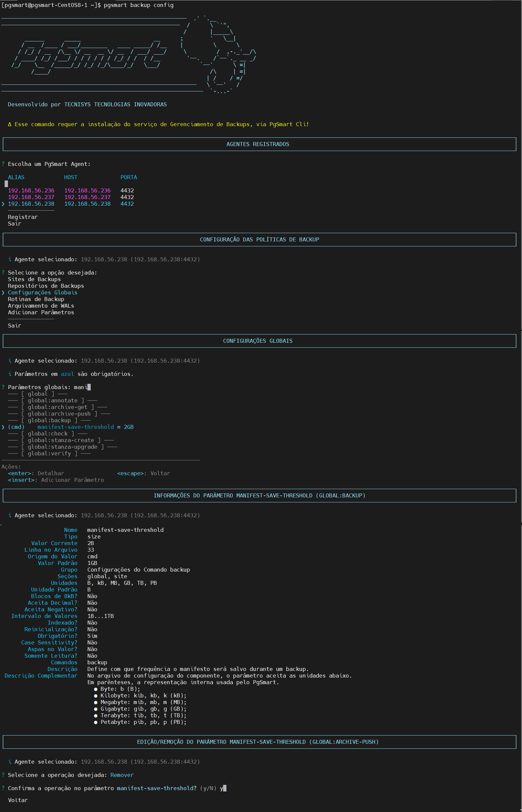Open Sites de Backups option
The image size is (522, 812).
(34, 279)
